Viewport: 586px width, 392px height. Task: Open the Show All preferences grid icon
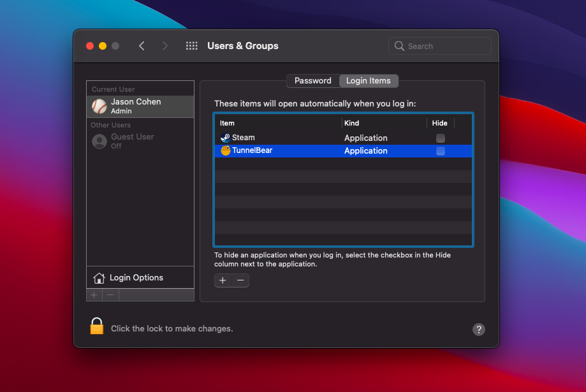point(192,46)
